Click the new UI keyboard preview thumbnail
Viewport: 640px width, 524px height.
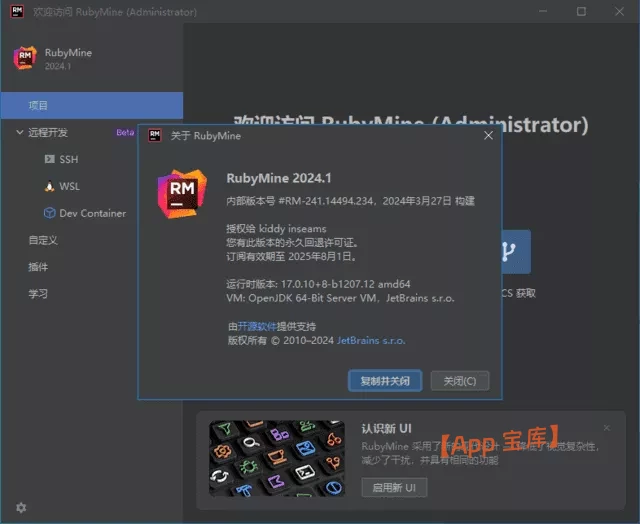coord(277,458)
